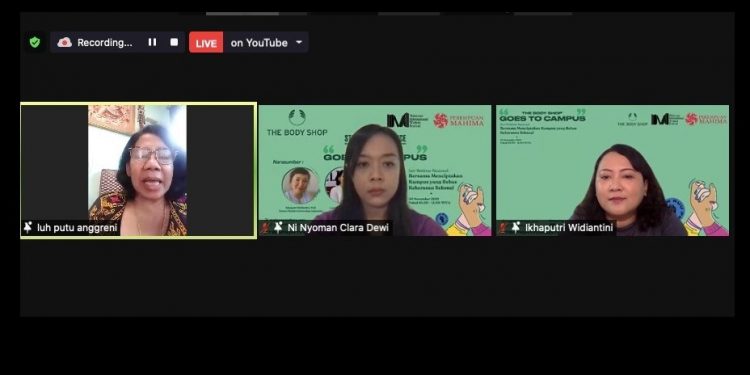The image size is (750, 375).
Task: Open the 'on YouTube' live dropdown arrow
Action: 299,42
